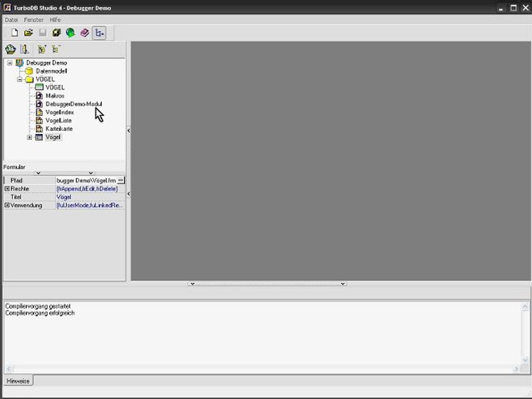Click message panel scroll left arrow
The image size is (532, 399).
pyautogui.click(x=9, y=369)
